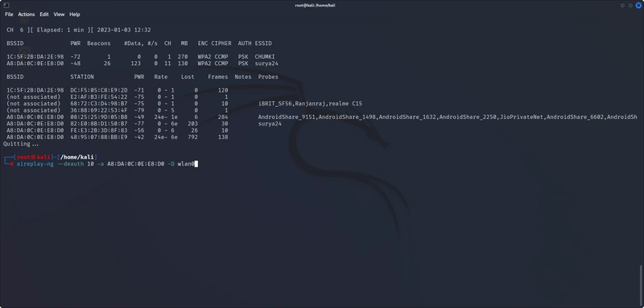The image size is (644, 308).
Task: Click the AndroidShare_9151 probes line
Action: click(448, 117)
